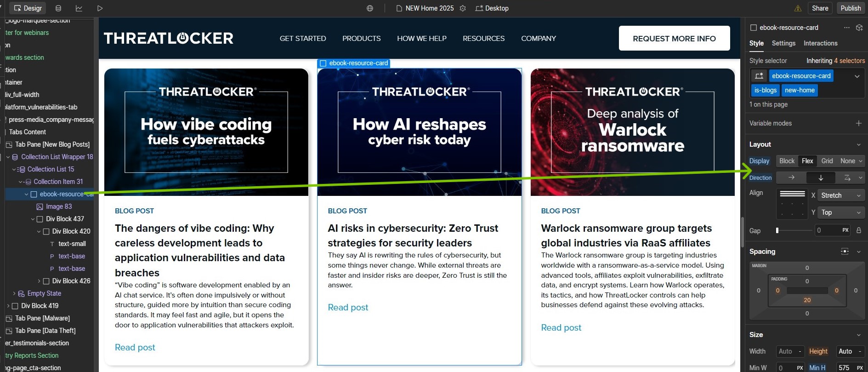Expand the Style selector dropdown chevron

point(857,76)
